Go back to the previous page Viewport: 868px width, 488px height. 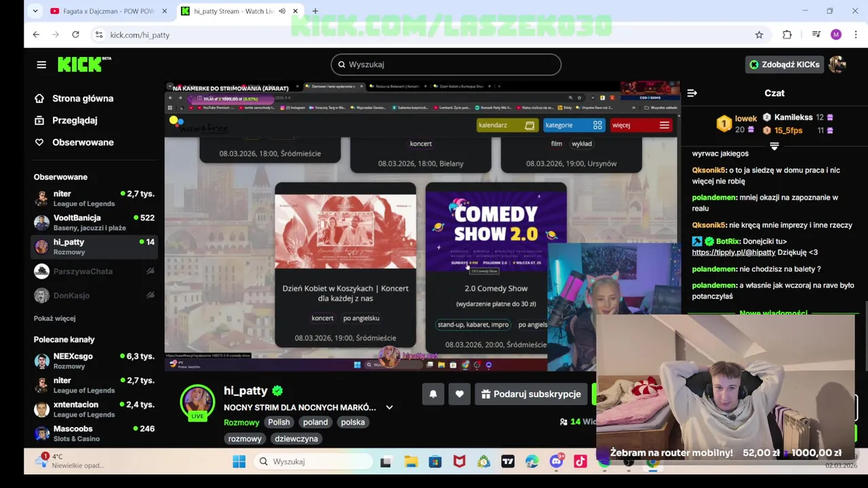[36, 35]
